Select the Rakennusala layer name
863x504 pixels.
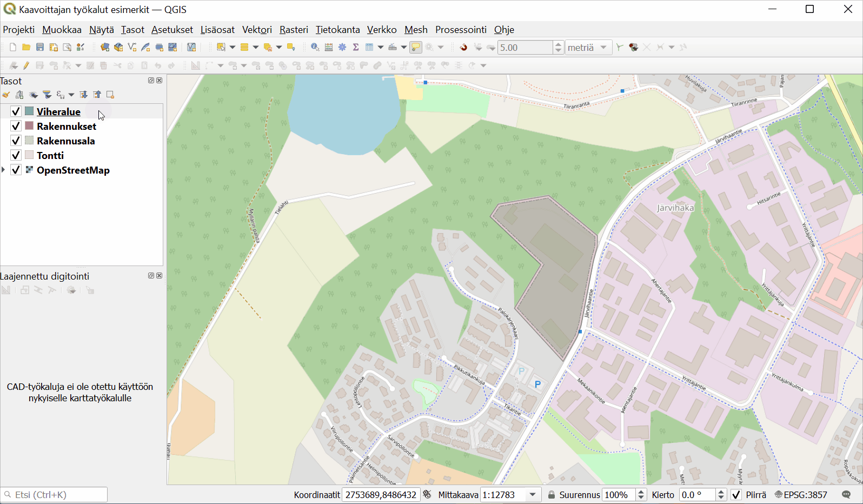[66, 141]
